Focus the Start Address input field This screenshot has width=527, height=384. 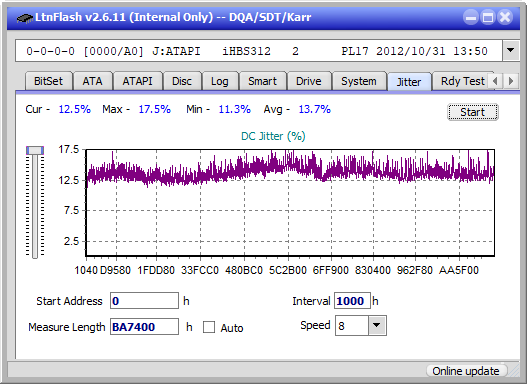[144, 301]
